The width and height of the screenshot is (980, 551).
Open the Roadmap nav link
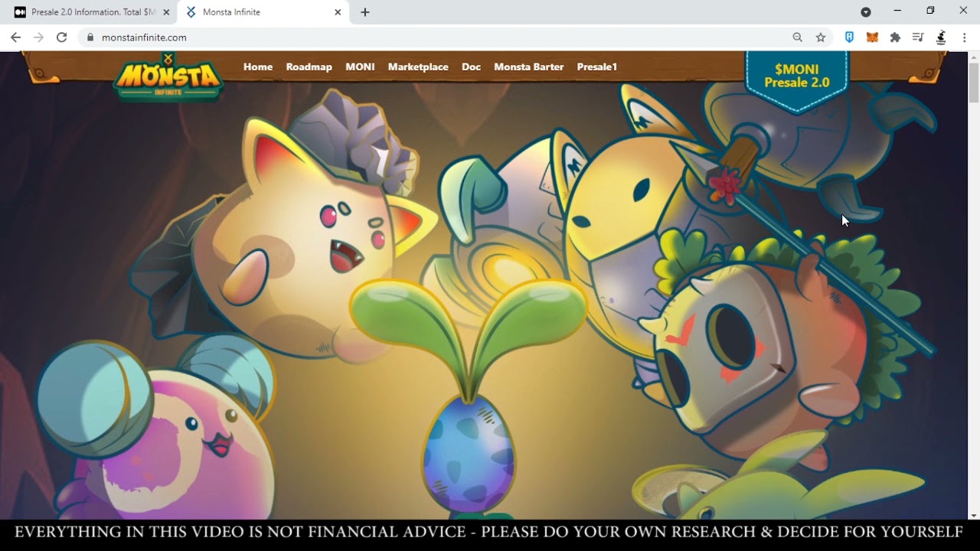tap(309, 67)
